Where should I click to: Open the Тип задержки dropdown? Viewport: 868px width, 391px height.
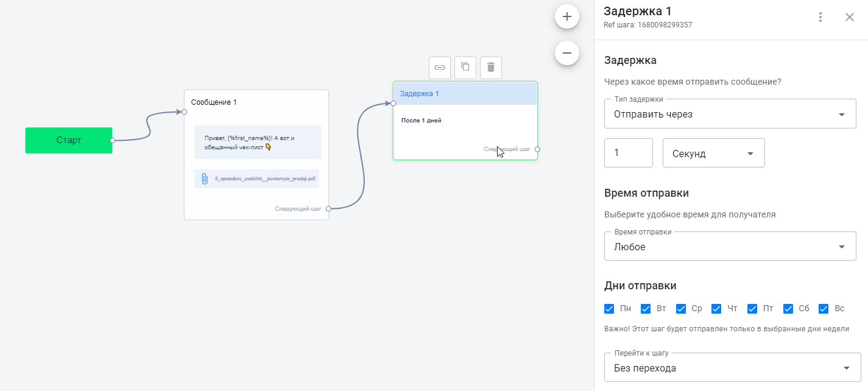click(730, 114)
